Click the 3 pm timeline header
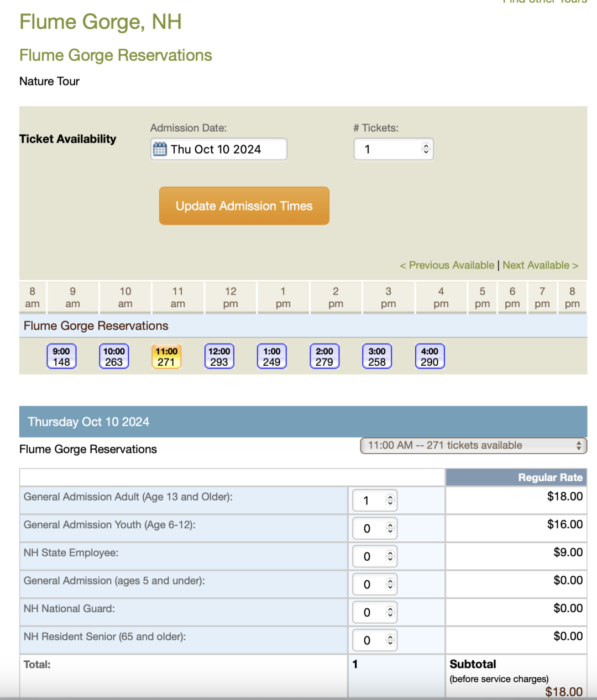Image resolution: width=597 pixels, height=700 pixels. 389,297
